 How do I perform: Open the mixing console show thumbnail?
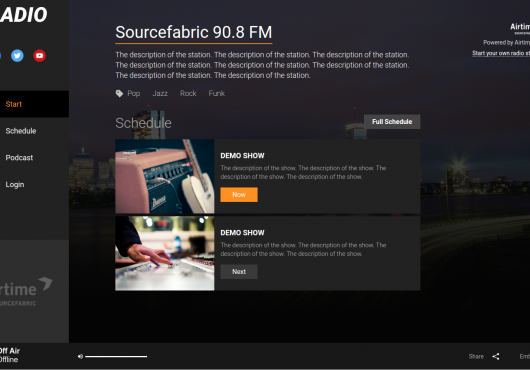tap(165, 253)
